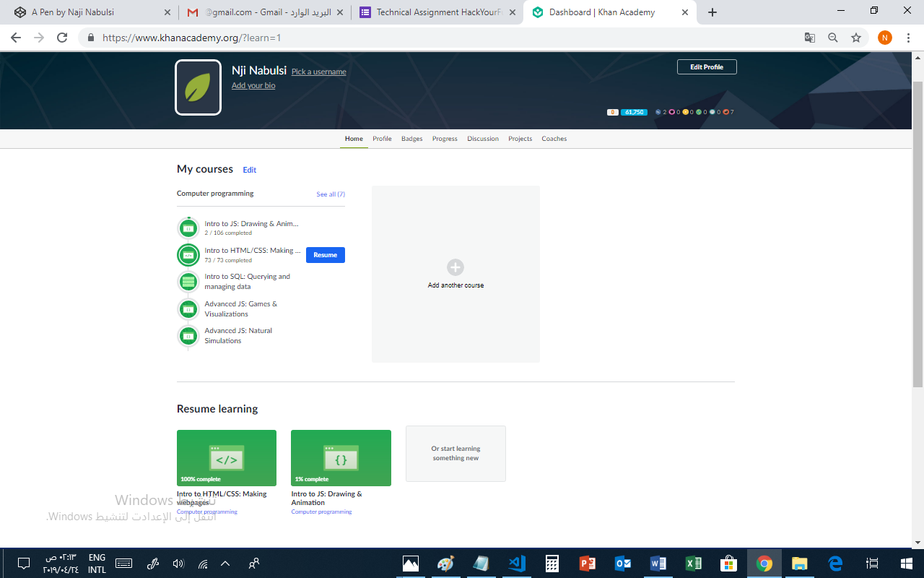This screenshot has width=924, height=578.
Task: Select Coaches navigation tab
Action: tap(554, 139)
